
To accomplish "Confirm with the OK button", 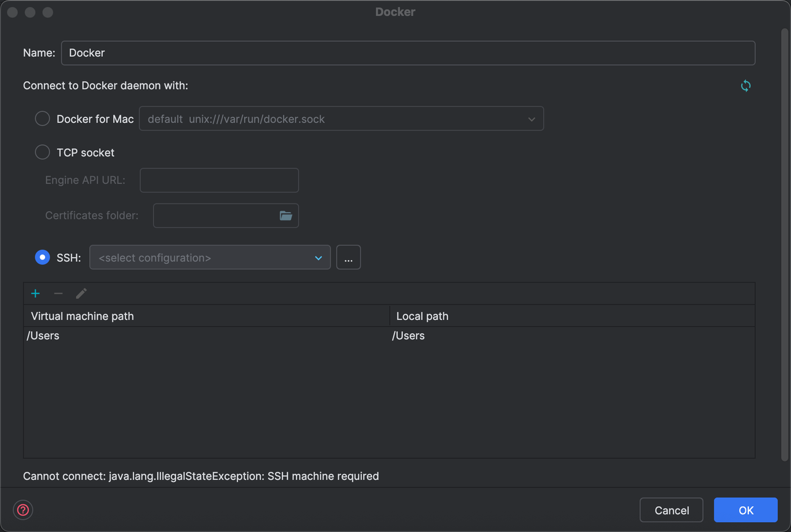I will [746, 510].
